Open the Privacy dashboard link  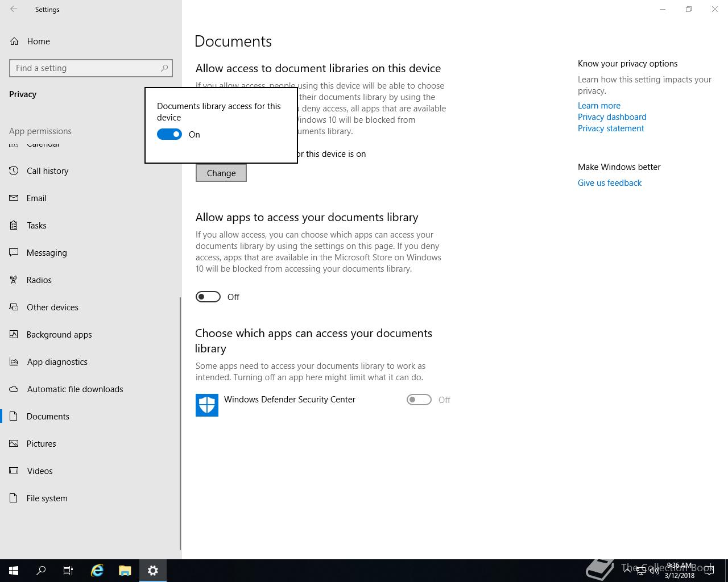point(612,117)
